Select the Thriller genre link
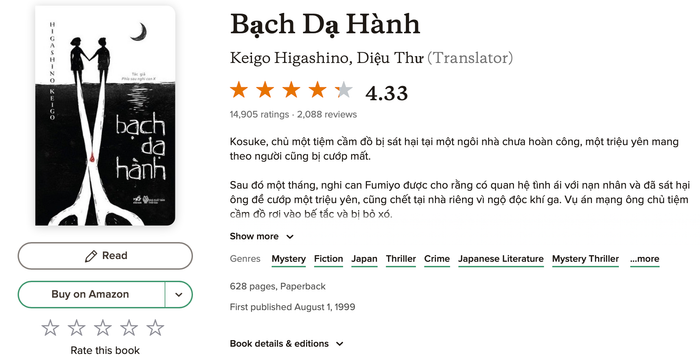 (401, 259)
